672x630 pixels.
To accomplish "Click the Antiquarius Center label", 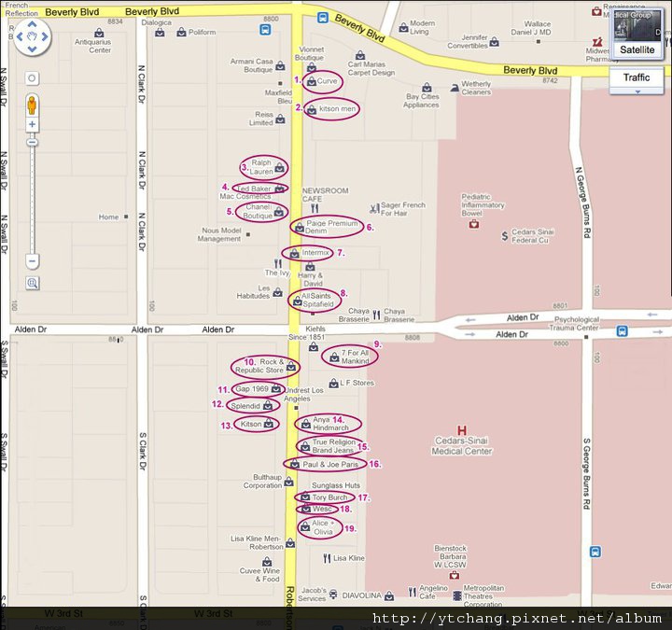I will click(x=93, y=46).
